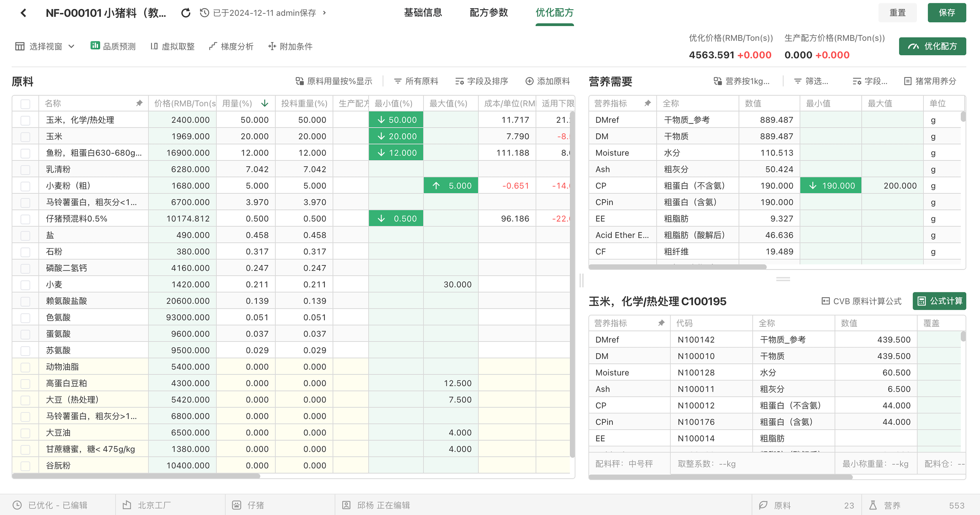Viewport: 980px width, 515px height.
Task: Open the save history clock icon
Action: pos(204,13)
